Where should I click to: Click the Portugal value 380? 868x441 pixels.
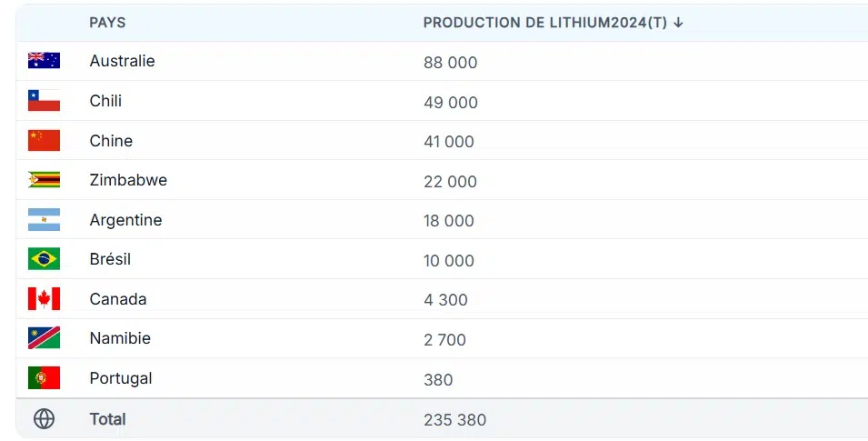pos(438,380)
